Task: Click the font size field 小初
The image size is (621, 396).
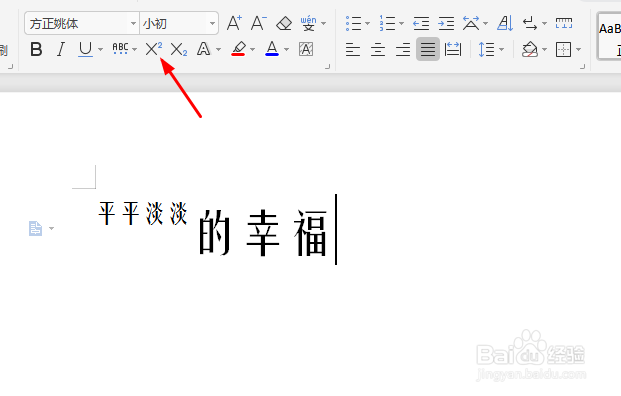Action: click(x=173, y=24)
